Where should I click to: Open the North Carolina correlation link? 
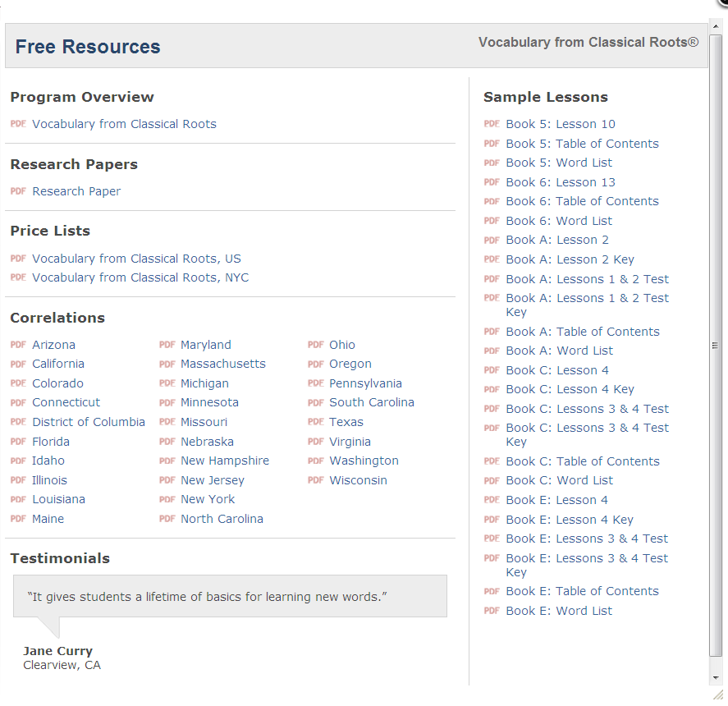point(222,519)
